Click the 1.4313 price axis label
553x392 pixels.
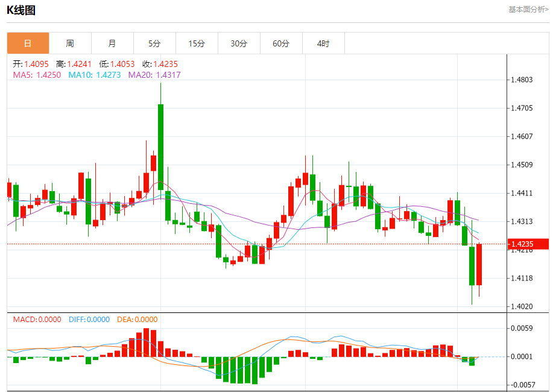tap(522, 221)
